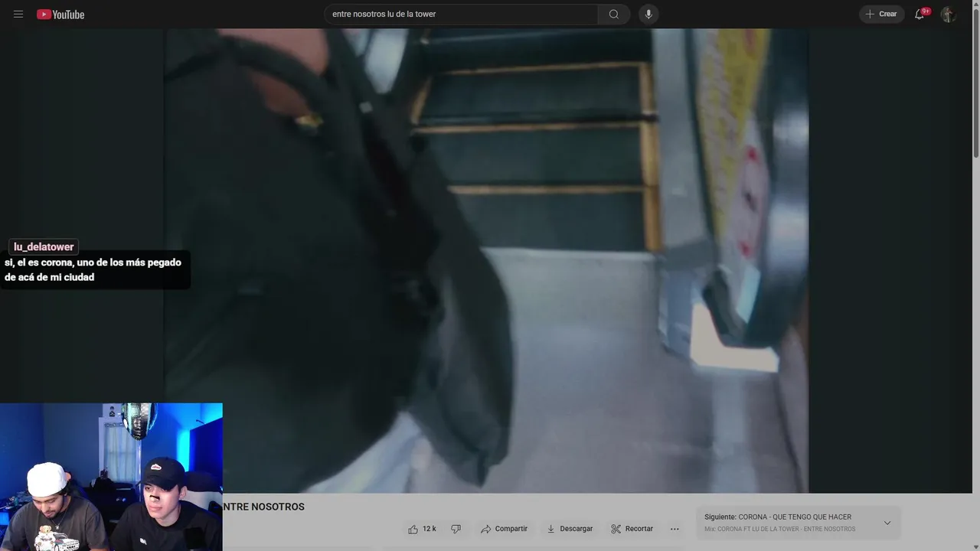980x551 pixels.
Task: Click the 'si, el es corona' chat message
Action: pos(93,269)
